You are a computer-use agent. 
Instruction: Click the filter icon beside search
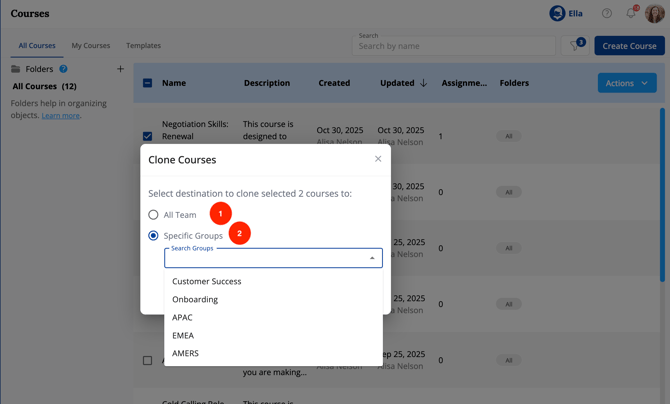[x=576, y=45]
